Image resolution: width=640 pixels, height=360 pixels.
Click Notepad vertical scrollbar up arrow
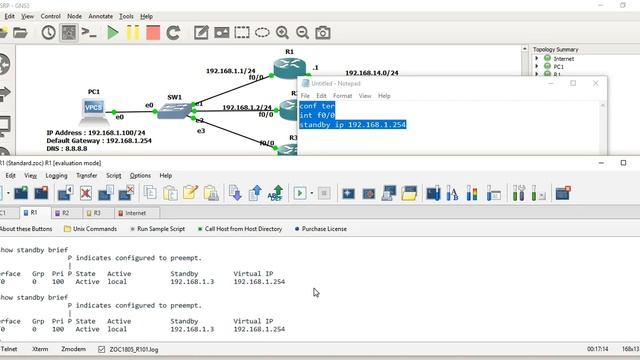602,105
